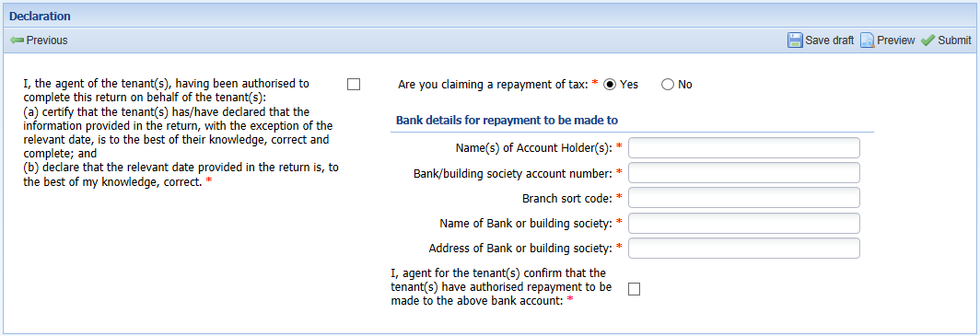980x336 pixels.
Task: Select Yes for claiming repayment of tax
Action: click(x=610, y=85)
